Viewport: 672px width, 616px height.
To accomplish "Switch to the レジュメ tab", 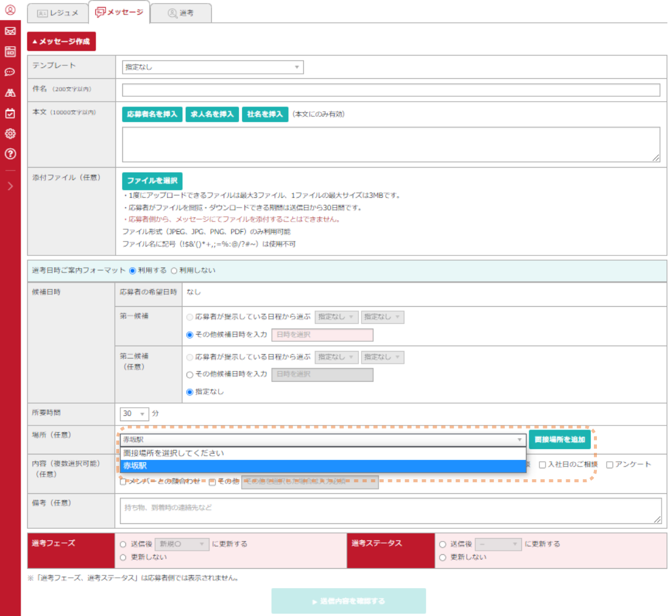I will click(x=58, y=13).
